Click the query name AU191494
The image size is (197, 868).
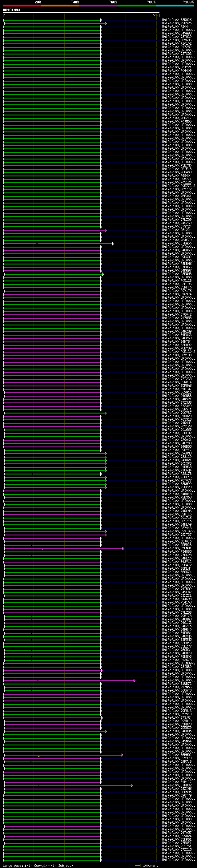pos(11,10)
